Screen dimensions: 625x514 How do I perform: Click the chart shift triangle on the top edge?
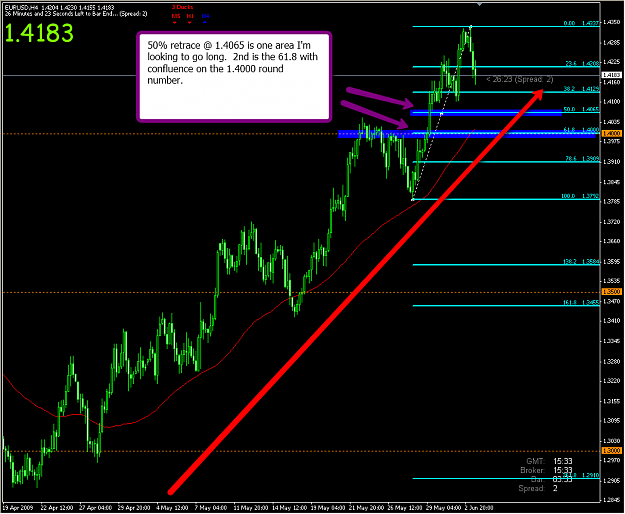click(x=480, y=4)
